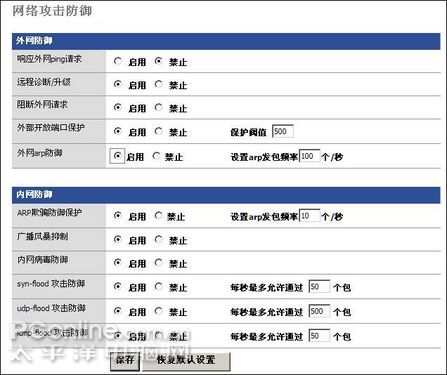The height and width of the screenshot is (375, 447).
Task: Click the 响应外网ping请求 label
Action: pos(49,59)
